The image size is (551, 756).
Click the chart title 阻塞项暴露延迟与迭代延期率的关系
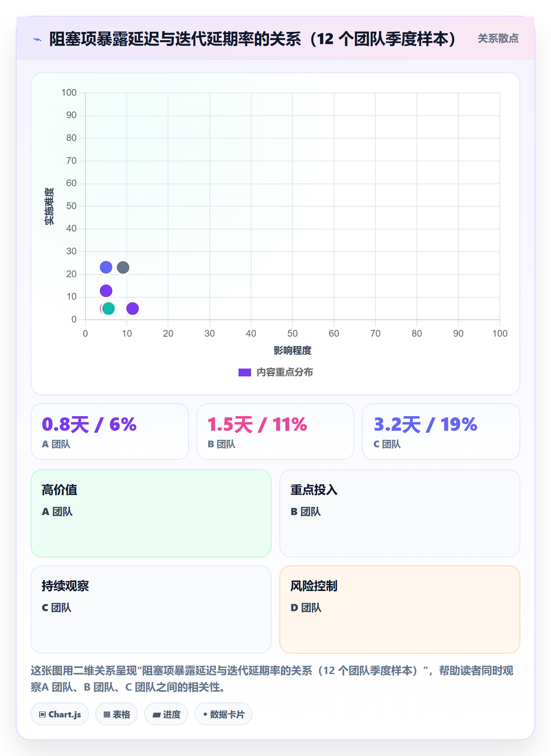point(253,39)
